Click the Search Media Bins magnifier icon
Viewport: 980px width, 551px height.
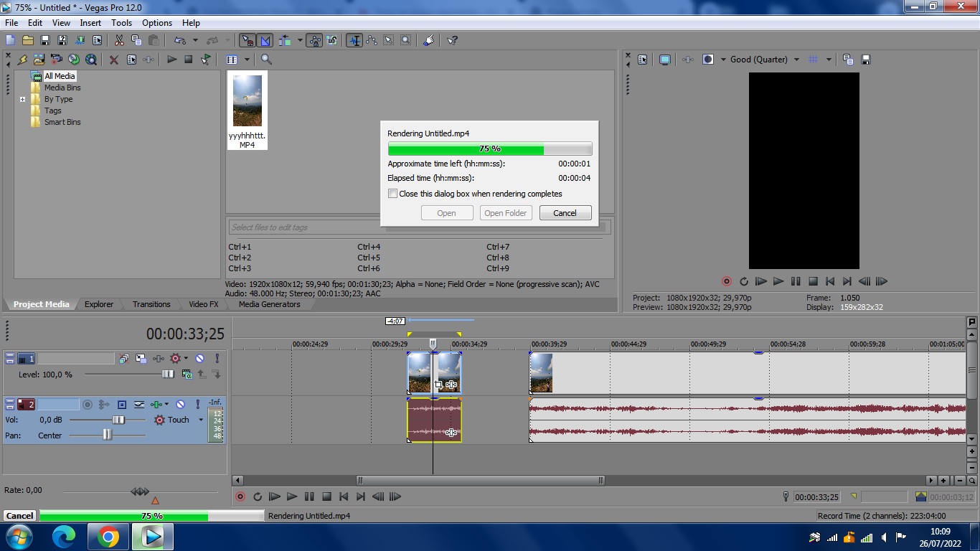coord(266,60)
